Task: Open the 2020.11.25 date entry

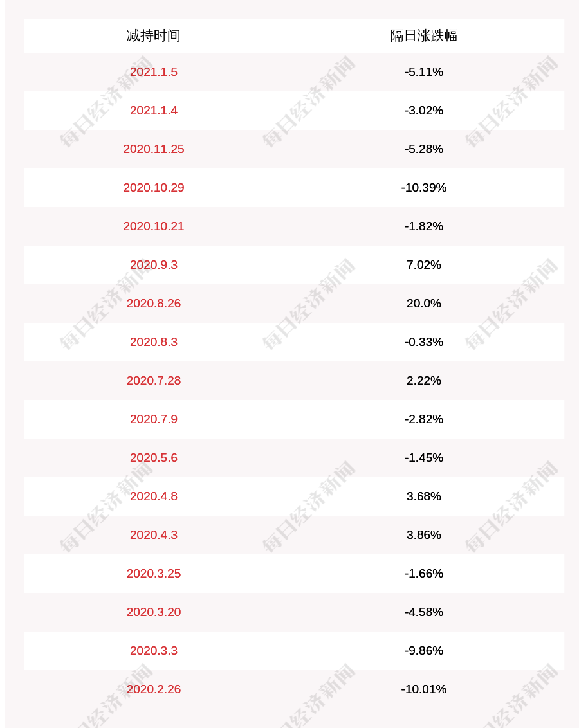Action: [154, 149]
